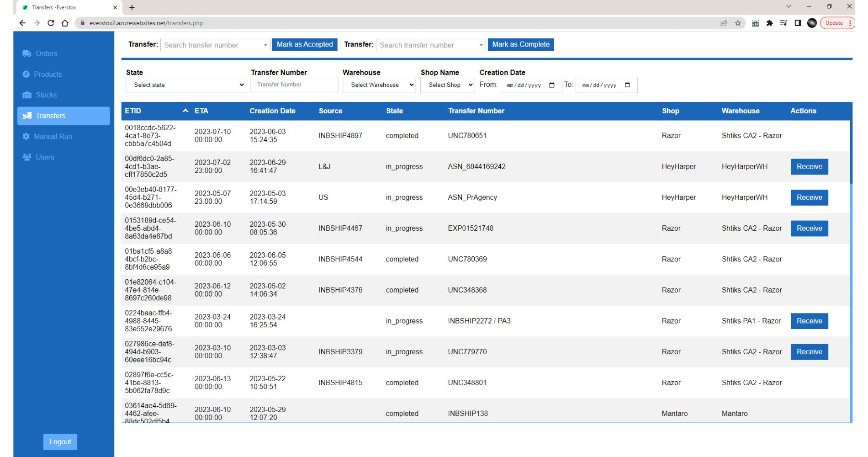This screenshot has width=868, height=457.
Task: Switch to Transfers -Everstox browser tab
Action: [69, 7]
